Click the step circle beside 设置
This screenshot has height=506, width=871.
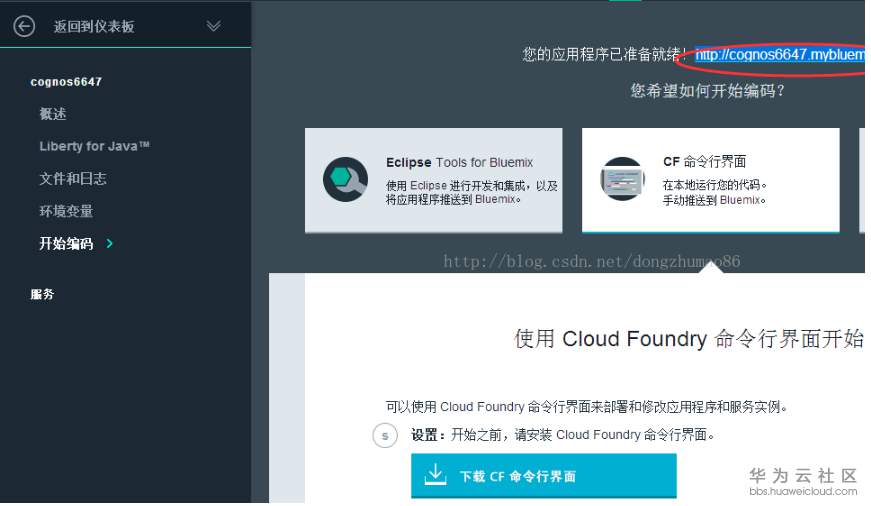pyautogui.click(x=385, y=435)
